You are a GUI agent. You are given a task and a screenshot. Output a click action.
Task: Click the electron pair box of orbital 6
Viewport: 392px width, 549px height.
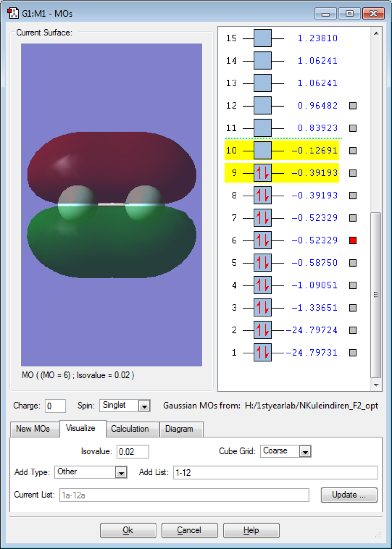coord(263,240)
